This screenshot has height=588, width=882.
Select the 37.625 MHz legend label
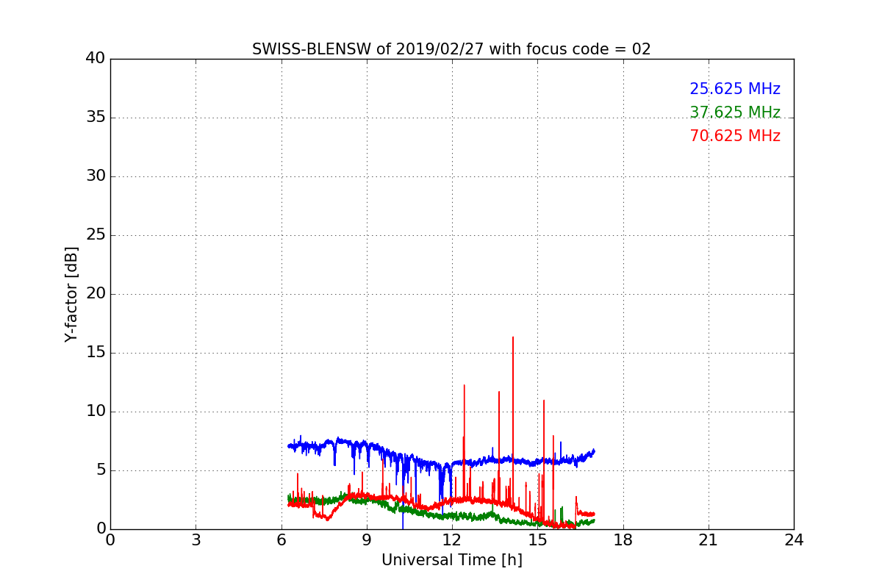pos(735,112)
